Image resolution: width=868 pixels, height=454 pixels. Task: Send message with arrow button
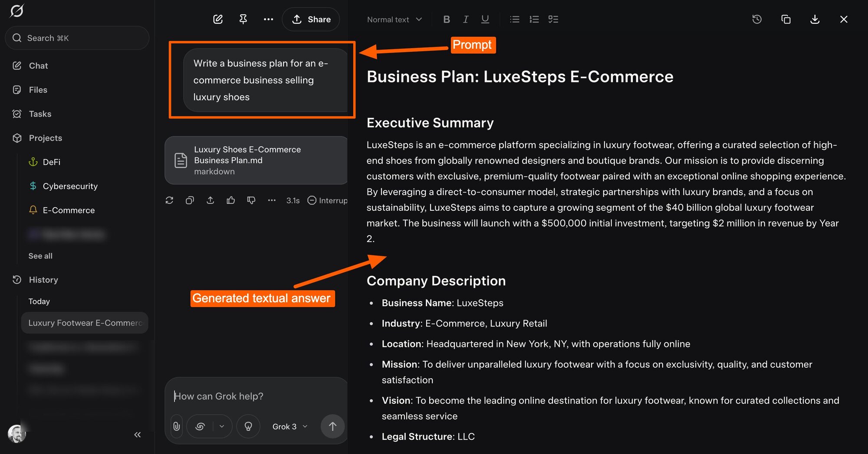[332, 427]
